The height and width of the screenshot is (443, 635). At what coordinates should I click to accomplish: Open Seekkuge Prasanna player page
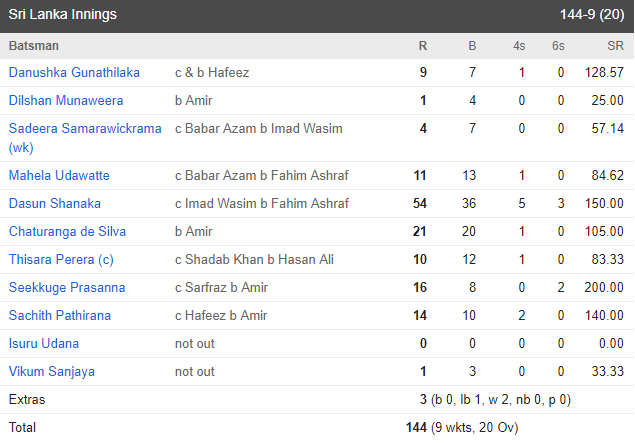click(67, 287)
